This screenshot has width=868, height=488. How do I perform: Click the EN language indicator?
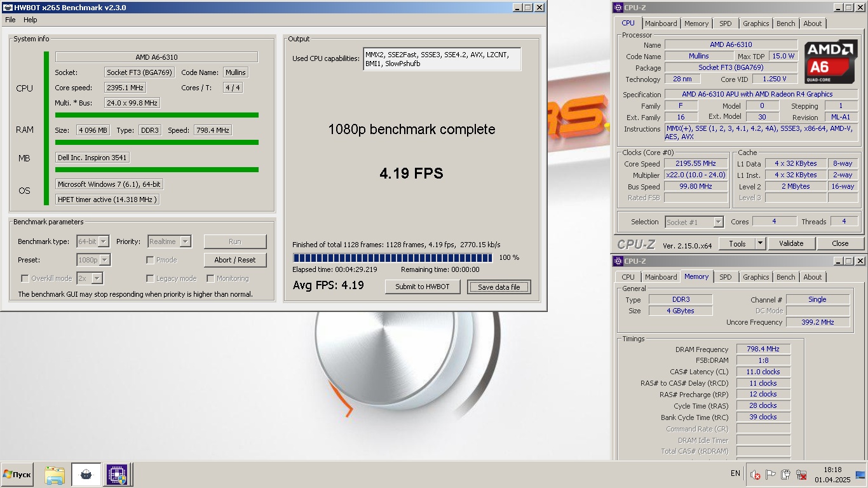735,473
